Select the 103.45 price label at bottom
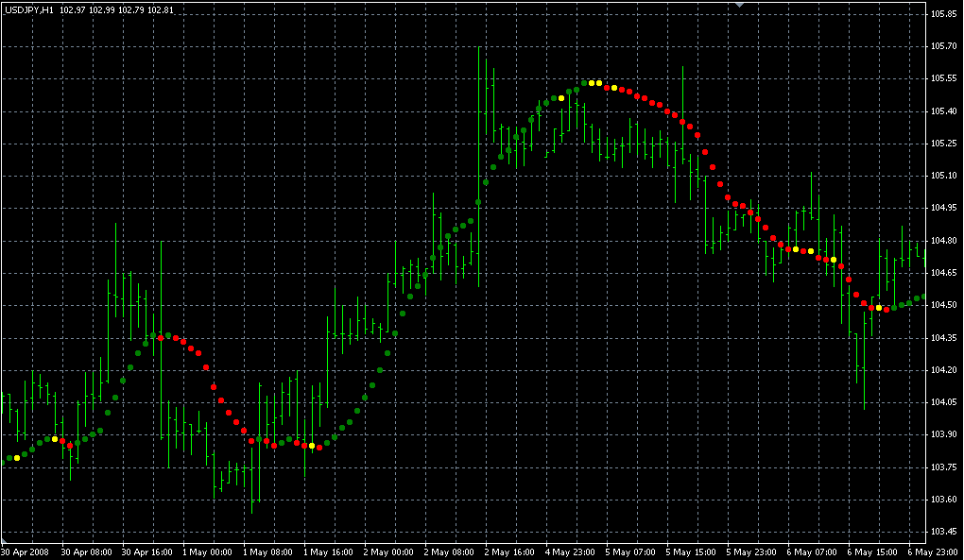 click(x=944, y=531)
